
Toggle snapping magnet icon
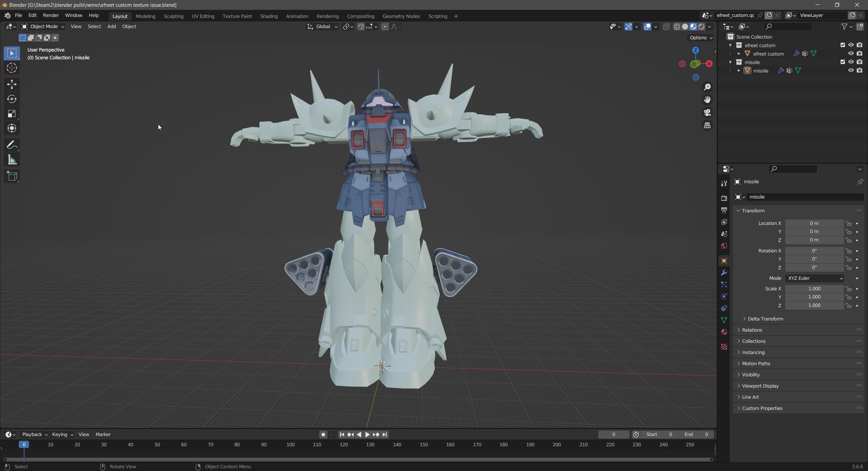361,27
